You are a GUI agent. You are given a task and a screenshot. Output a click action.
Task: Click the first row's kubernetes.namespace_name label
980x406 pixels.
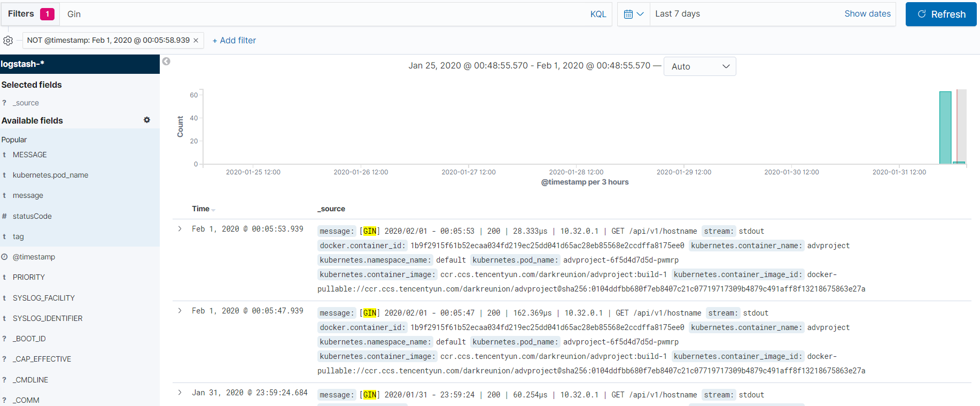click(375, 260)
